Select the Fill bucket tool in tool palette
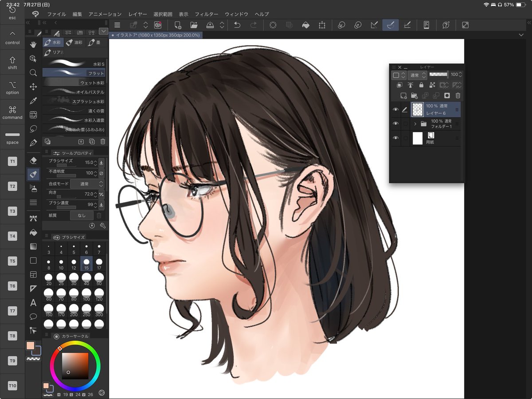532x399 pixels. 33,232
